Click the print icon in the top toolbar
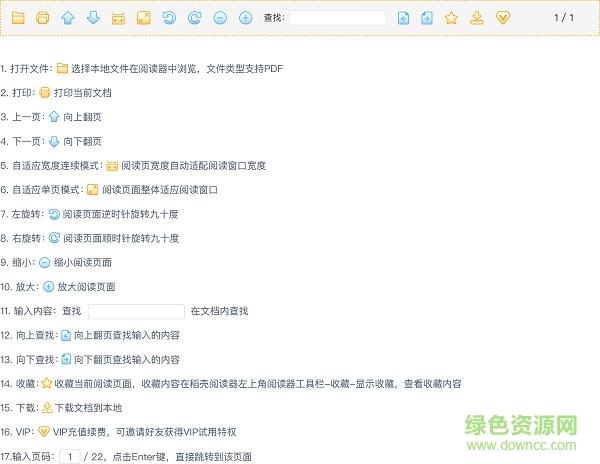 [x=42, y=18]
